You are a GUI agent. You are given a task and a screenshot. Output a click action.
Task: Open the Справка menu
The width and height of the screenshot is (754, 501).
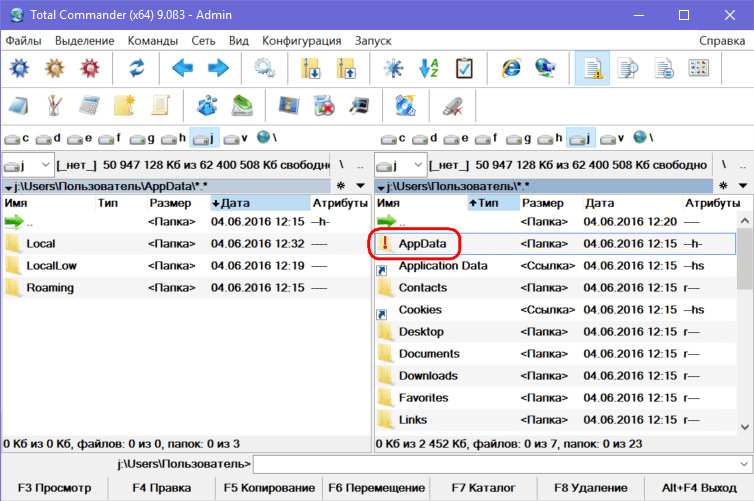coord(722,41)
